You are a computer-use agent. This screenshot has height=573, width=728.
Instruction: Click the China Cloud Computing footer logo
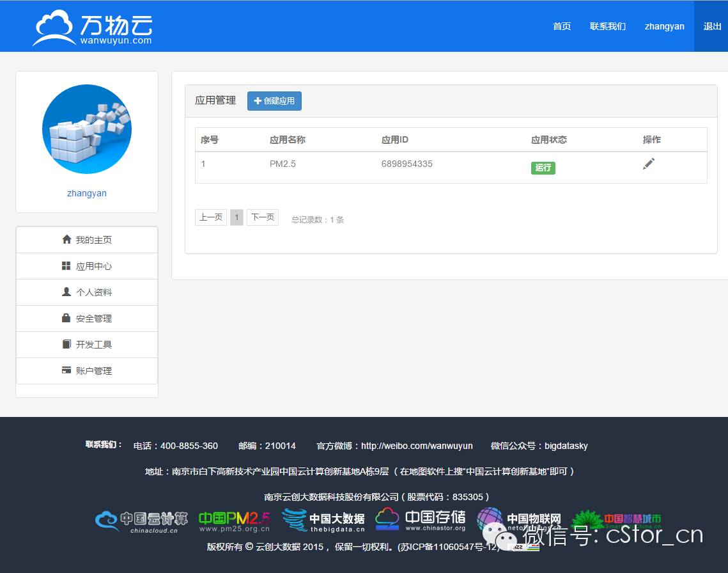pos(141,522)
